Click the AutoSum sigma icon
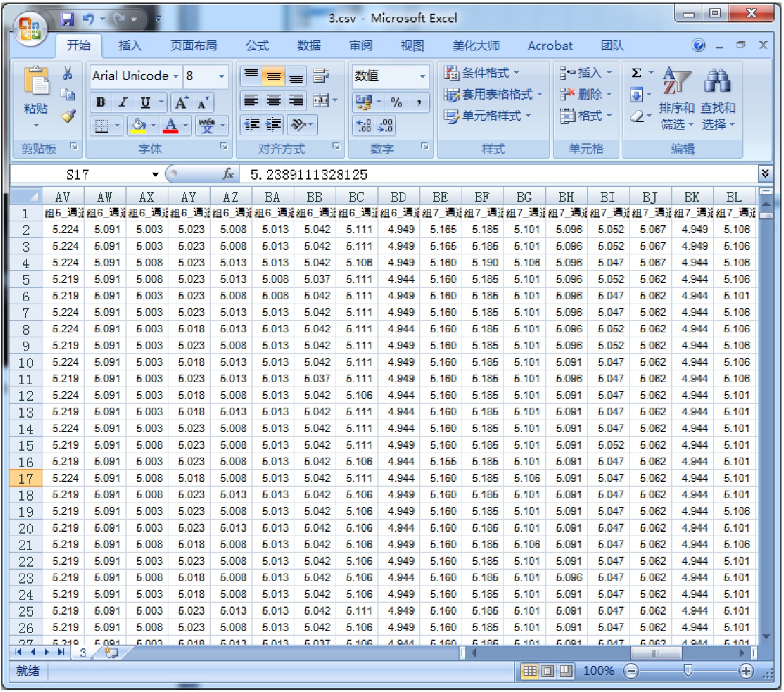This screenshot has height=692, width=784. pyautogui.click(x=637, y=73)
